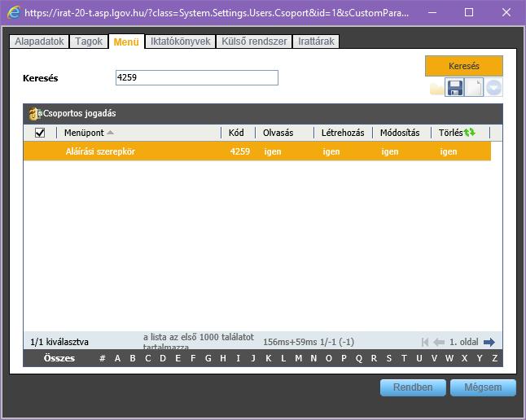Filter list by letter E
The image size is (526, 420).
[x=178, y=358]
